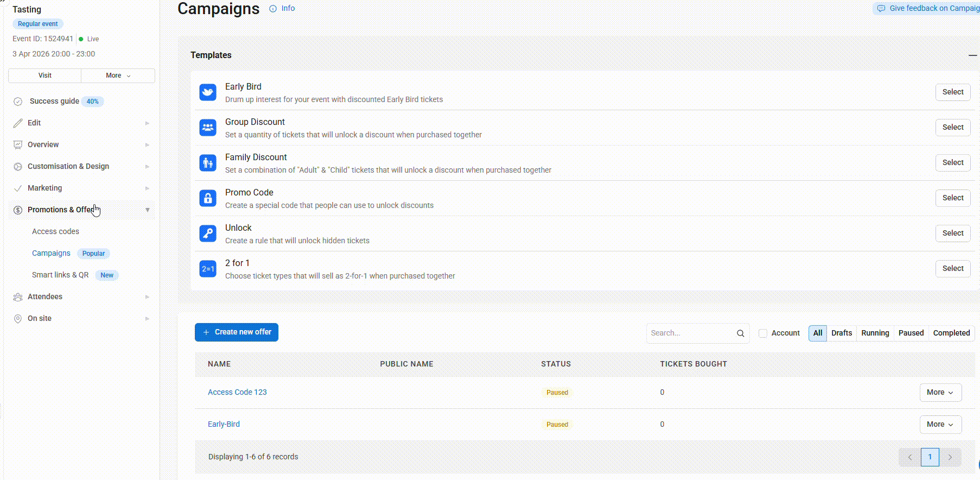Open Access codes submenu item
This screenshot has width=980, height=480.
click(x=55, y=232)
